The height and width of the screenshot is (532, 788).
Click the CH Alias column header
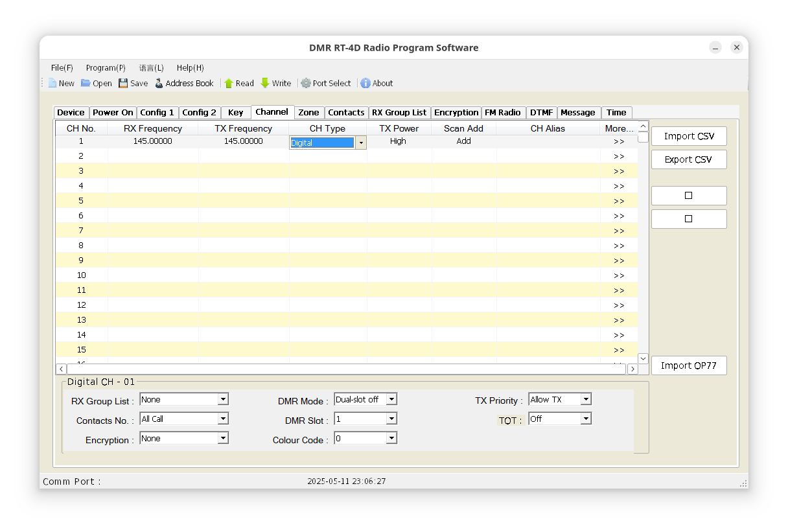pos(548,128)
